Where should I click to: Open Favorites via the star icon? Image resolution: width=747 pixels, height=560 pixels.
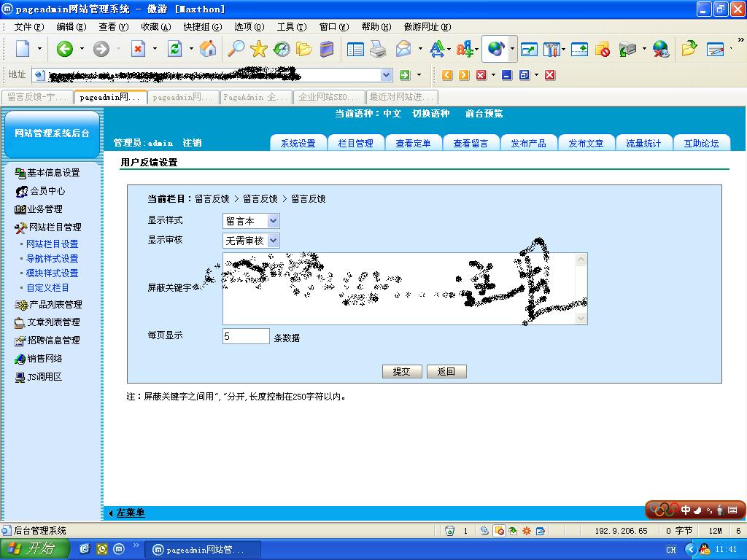pos(259,49)
